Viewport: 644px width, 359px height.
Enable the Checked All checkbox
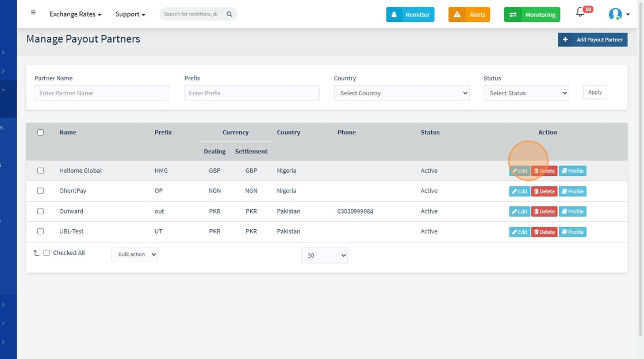pos(47,253)
